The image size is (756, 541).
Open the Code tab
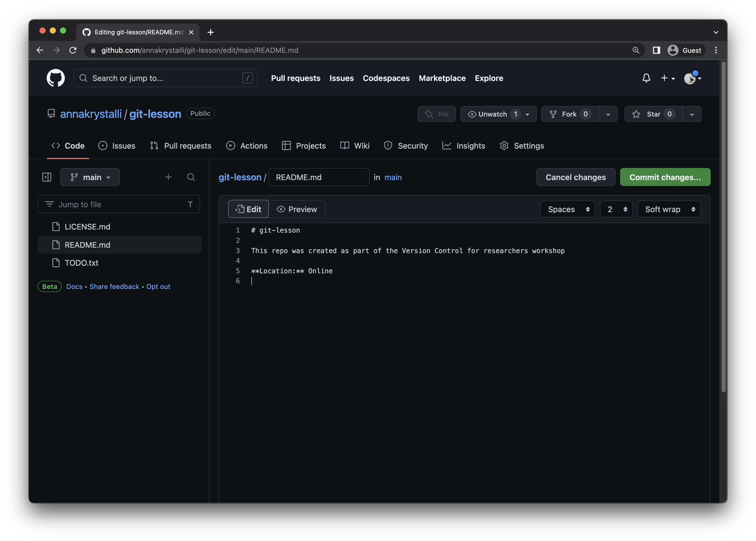68,145
